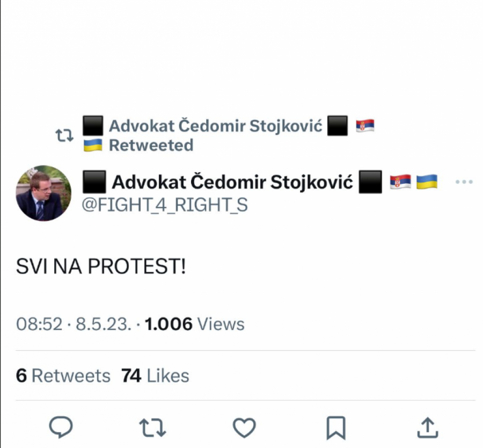Retweet the tweet using the bottom retweet icon

coord(152,428)
